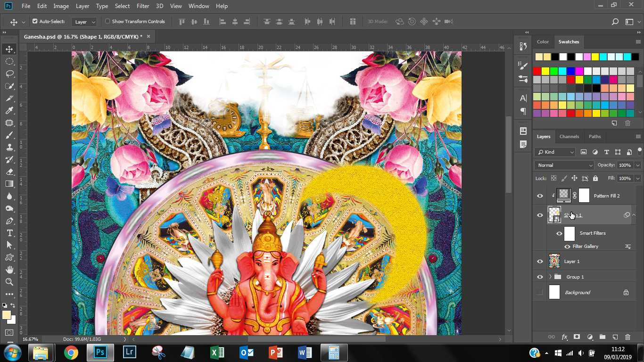644x362 pixels.
Task: Select the Path Selection tool
Action: tap(9, 245)
